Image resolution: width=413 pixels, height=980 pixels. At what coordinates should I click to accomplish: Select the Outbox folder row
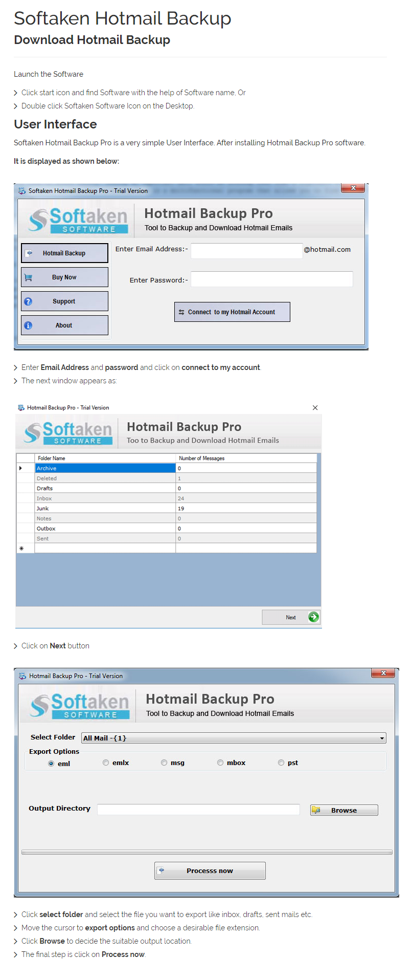pyautogui.click(x=167, y=528)
